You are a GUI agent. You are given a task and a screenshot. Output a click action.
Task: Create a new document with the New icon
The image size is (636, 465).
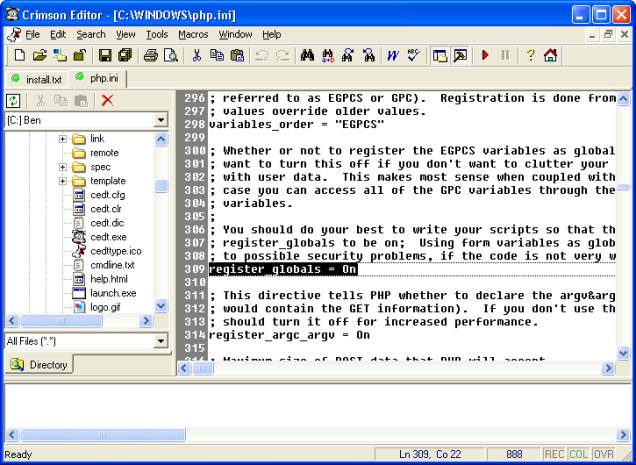point(19,55)
